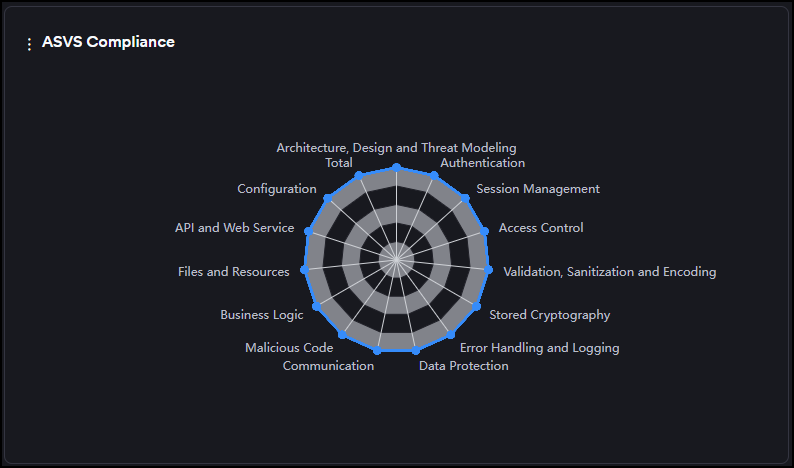The width and height of the screenshot is (794, 468).
Task: Click the Total data point on radar
Action: 360,174
